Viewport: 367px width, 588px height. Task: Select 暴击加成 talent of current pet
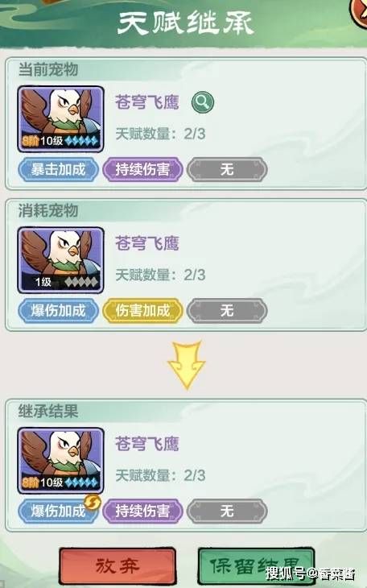(59, 169)
